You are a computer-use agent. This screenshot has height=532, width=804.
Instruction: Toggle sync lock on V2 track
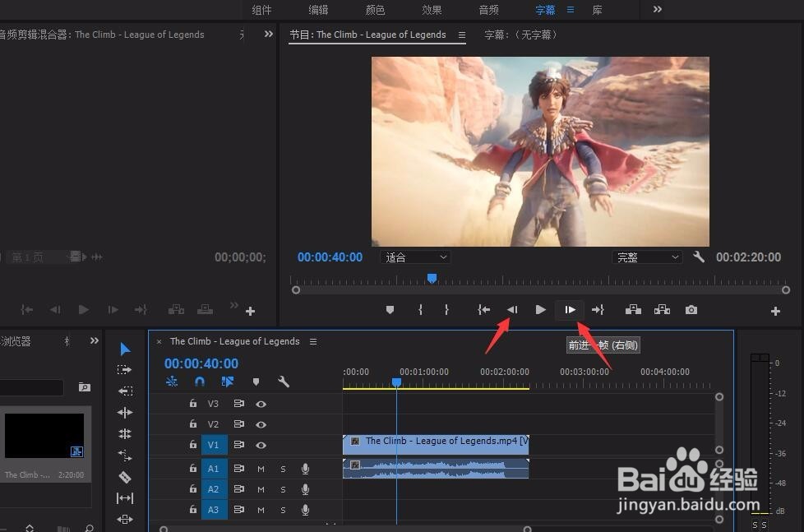pyautogui.click(x=239, y=424)
